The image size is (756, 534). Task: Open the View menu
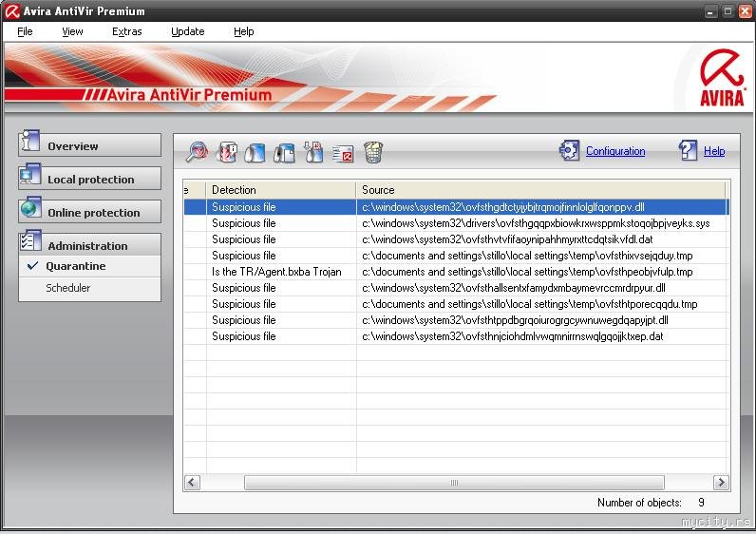pyautogui.click(x=72, y=32)
